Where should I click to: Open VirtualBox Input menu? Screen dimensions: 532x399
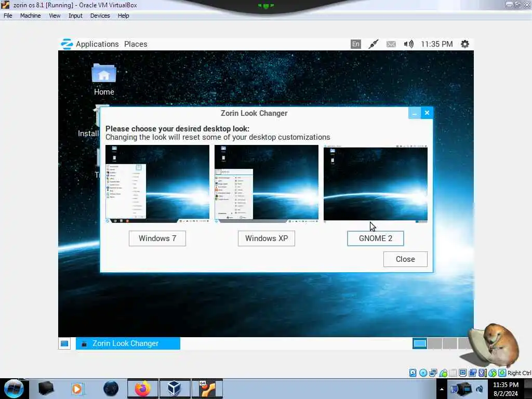click(x=75, y=16)
